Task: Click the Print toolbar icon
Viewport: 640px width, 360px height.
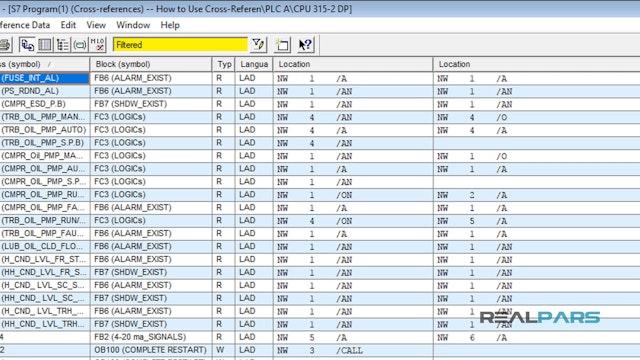Action: tap(5, 45)
